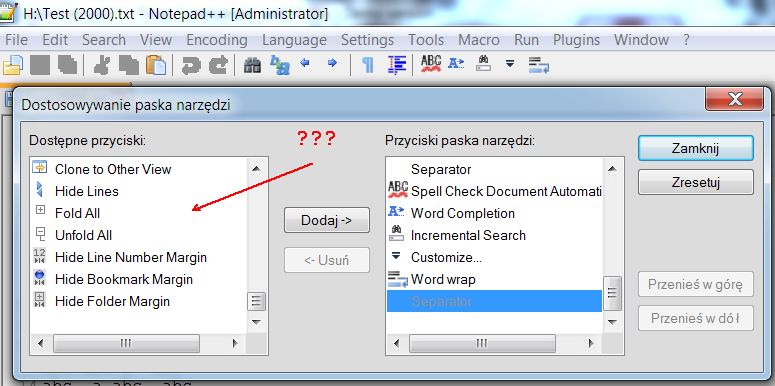The width and height of the screenshot is (775, 386).
Task: Select Spell Check Document Automatically entry
Action: [494, 191]
